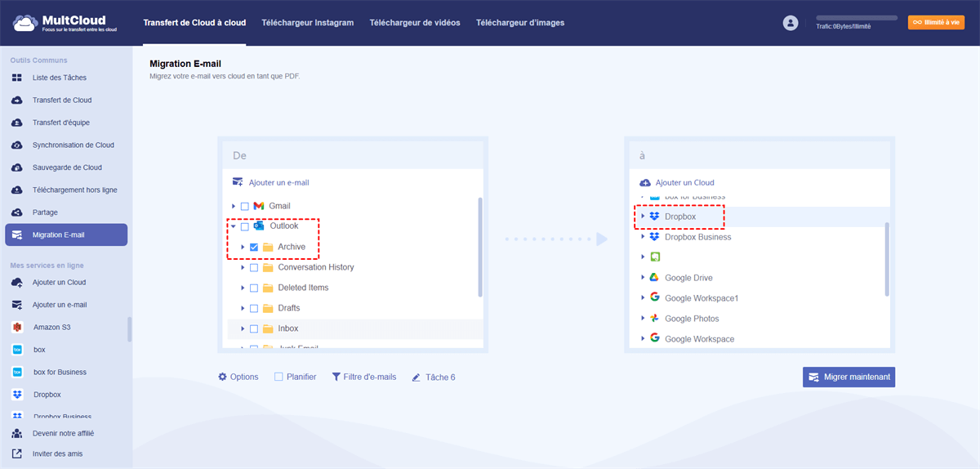Click the Partage sidebar icon
980x469 pixels.
pos(17,212)
